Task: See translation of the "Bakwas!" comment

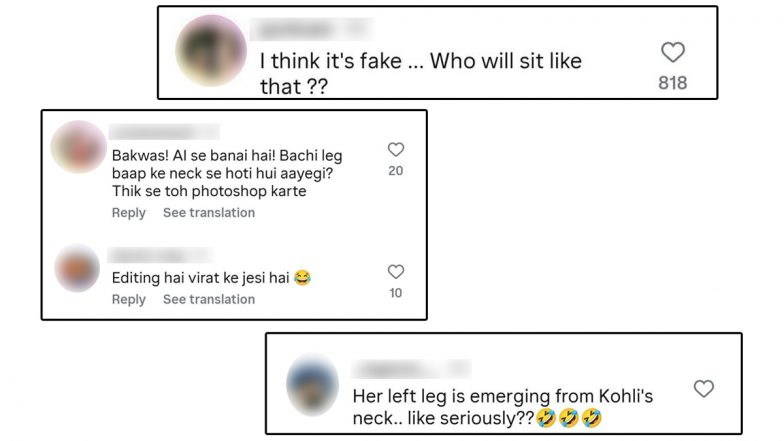Action: pos(209,212)
